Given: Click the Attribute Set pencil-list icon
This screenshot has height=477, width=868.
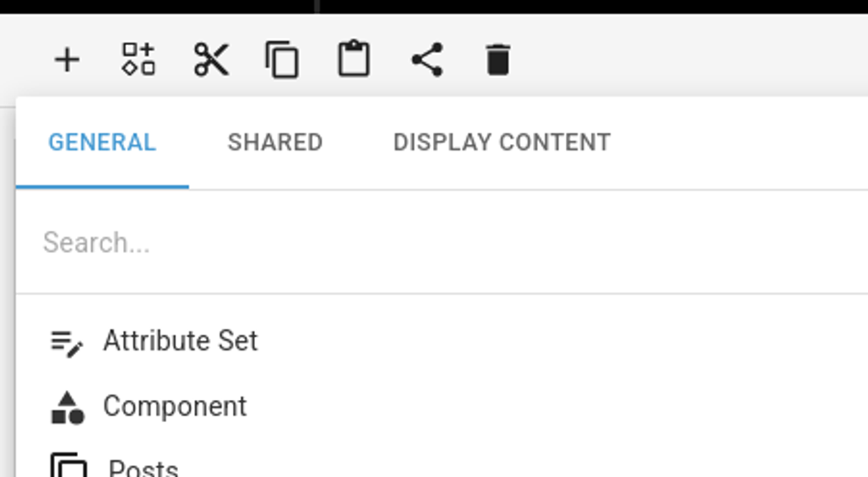Looking at the screenshot, I should 66,342.
